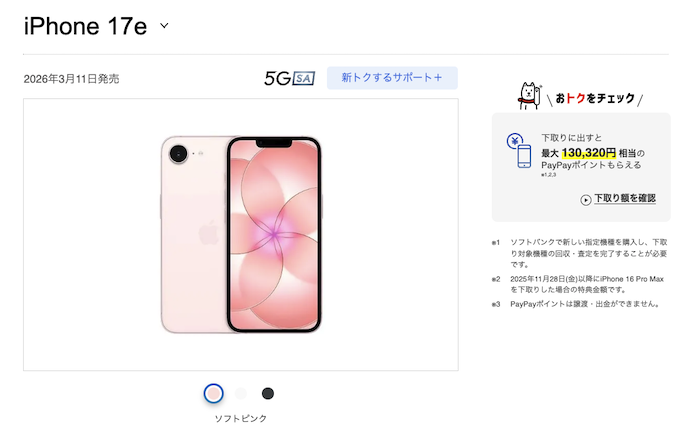Click the おトクをチェック banner heading
This screenshot has height=441, width=700.
[x=595, y=98]
